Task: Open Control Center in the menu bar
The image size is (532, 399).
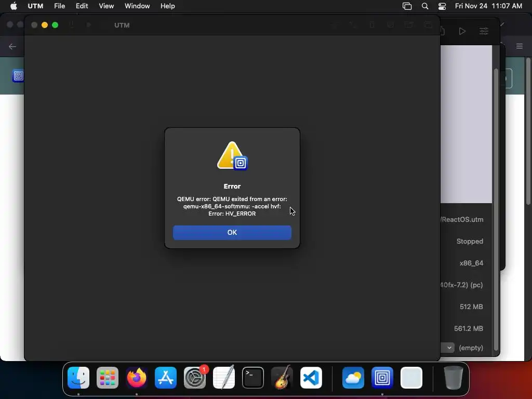Action: tap(442, 6)
